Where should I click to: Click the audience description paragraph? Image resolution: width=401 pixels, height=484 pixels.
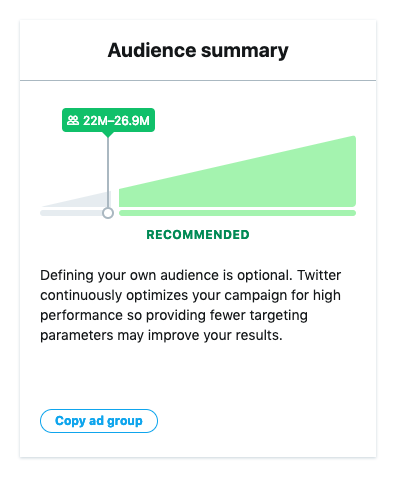coord(190,305)
